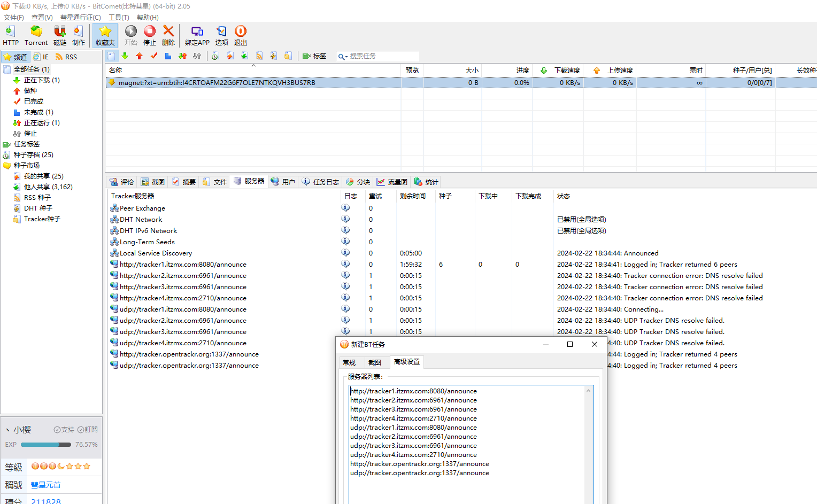Click the 制作 make torrent icon
The image size is (817, 504).
coord(79,35)
